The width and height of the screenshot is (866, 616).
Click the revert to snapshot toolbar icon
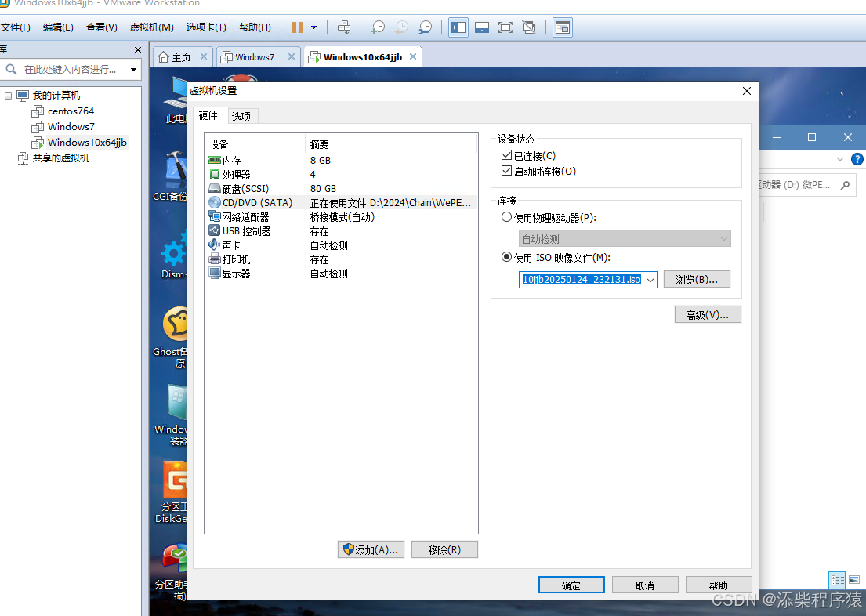tap(401, 27)
